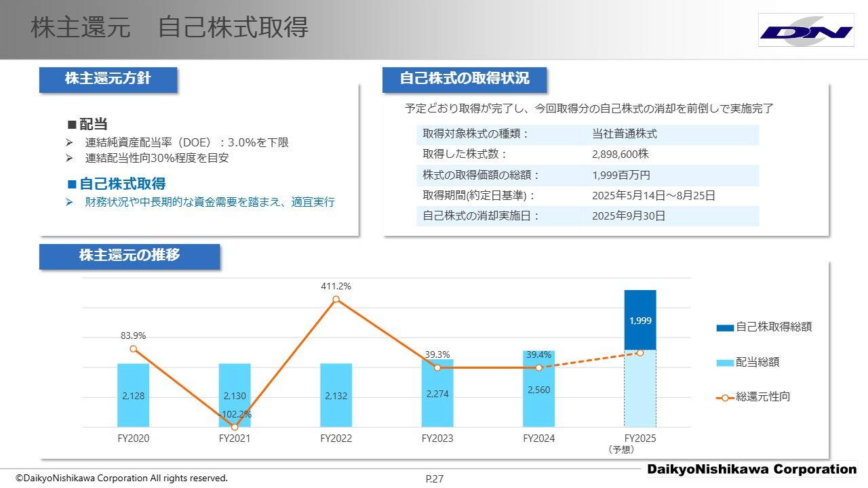Select the FY2024 bar labeled 2,560
This screenshot has width=868, height=488.
pos(538,390)
